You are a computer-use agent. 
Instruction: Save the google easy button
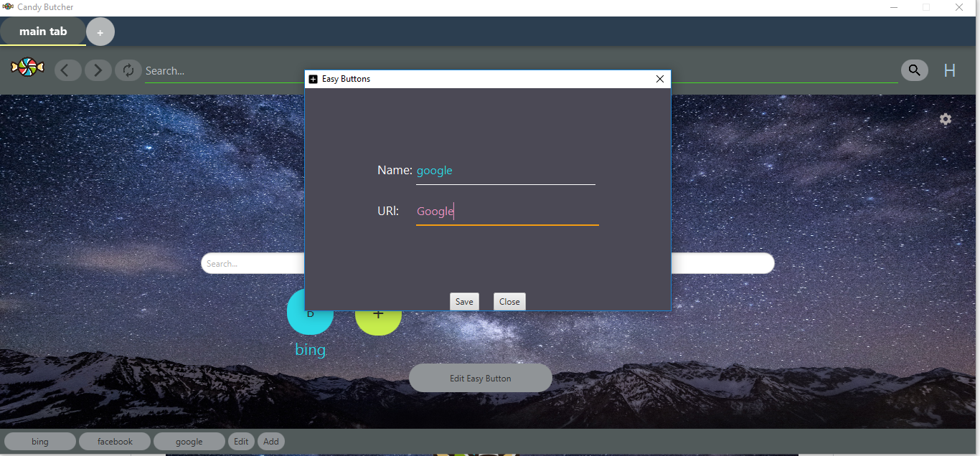point(464,301)
